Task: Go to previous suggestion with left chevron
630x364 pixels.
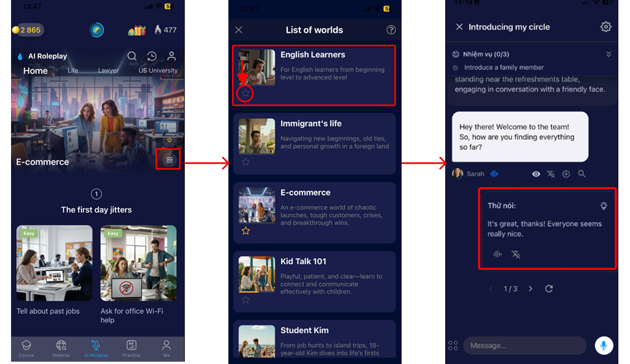Action: pyautogui.click(x=491, y=289)
